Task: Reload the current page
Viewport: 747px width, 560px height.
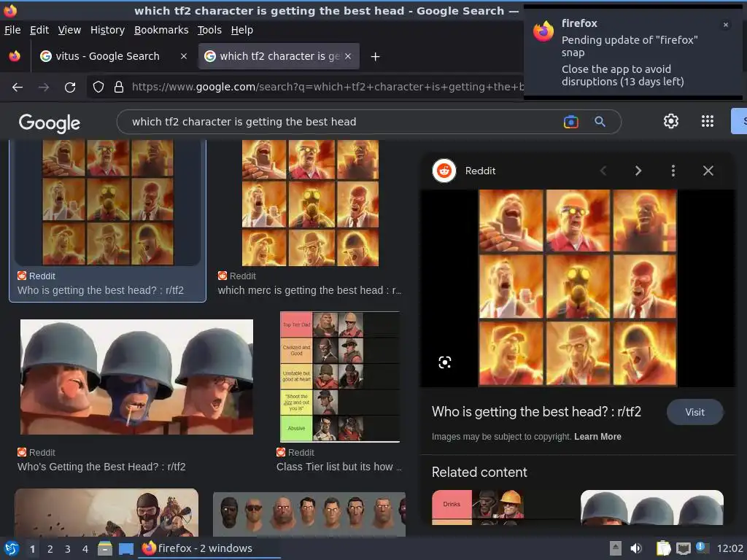Action: pos(70,87)
